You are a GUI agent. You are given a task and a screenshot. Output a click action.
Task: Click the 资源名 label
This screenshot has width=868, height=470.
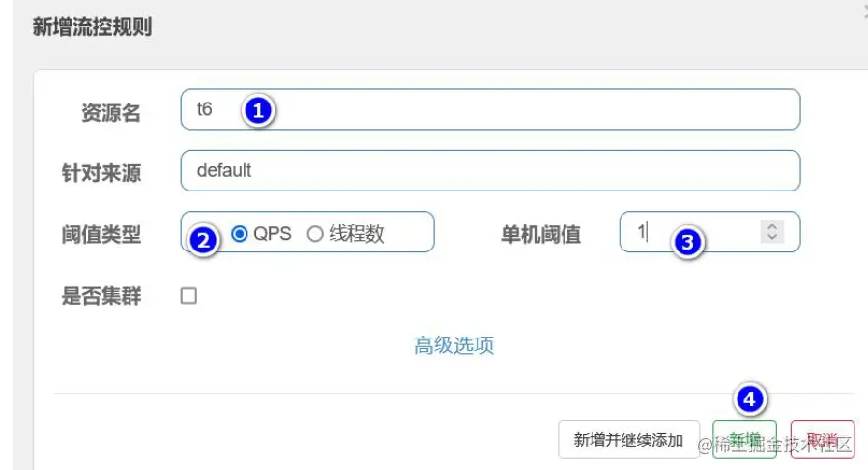click(111, 112)
